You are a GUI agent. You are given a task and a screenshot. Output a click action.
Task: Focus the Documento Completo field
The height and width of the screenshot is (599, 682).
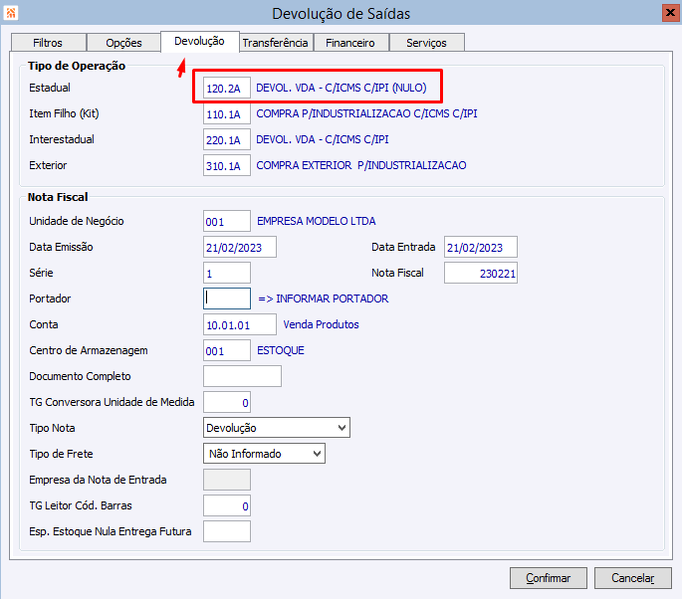pyautogui.click(x=242, y=376)
